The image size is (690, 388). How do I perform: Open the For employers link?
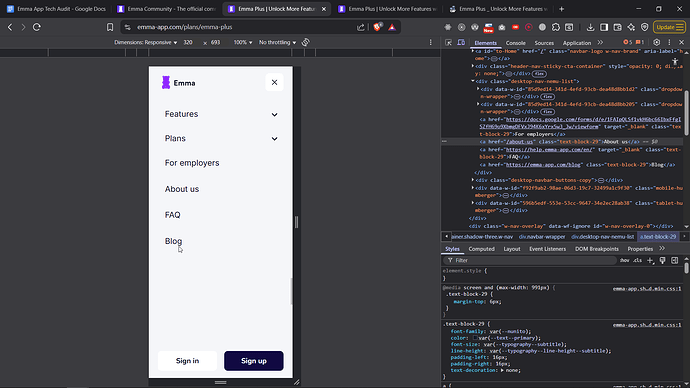(192, 163)
